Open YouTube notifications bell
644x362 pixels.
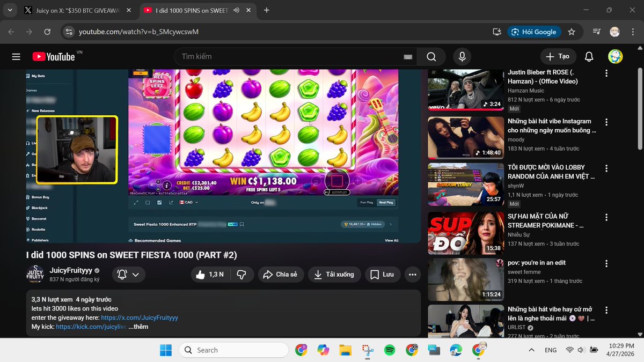[589, 56]
